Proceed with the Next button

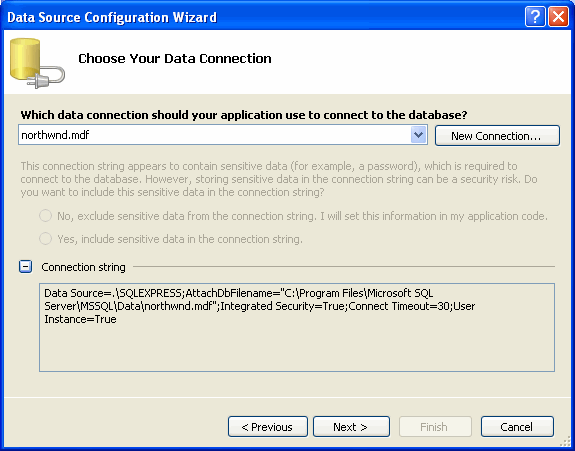pyautogui.click(x=351, y=426)
